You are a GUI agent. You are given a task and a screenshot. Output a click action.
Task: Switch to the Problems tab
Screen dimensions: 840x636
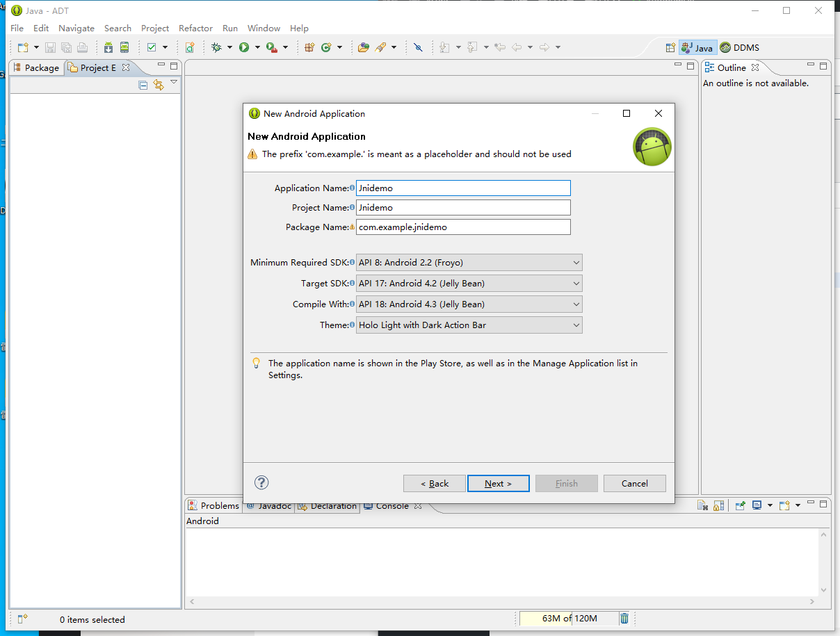point(213,506)
